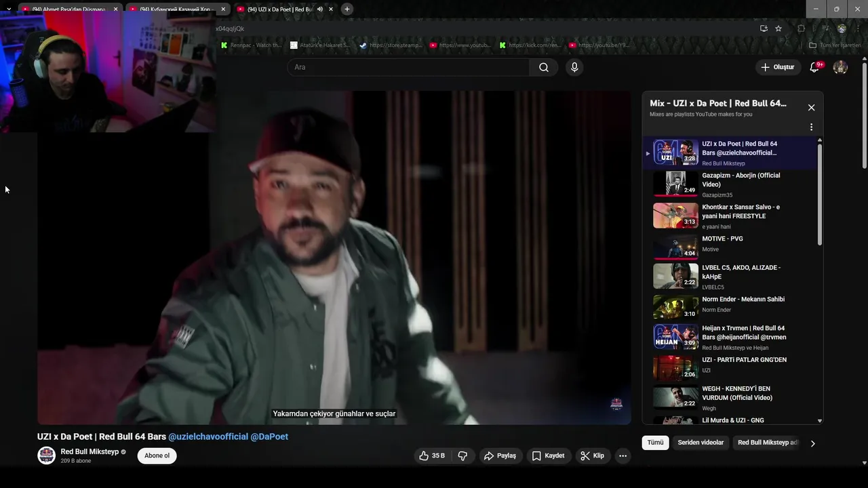Play UZI - PARTİ PATLAR GNG'DEN
This screenshot has width=868, height=488.
click(x=730, y=367)
